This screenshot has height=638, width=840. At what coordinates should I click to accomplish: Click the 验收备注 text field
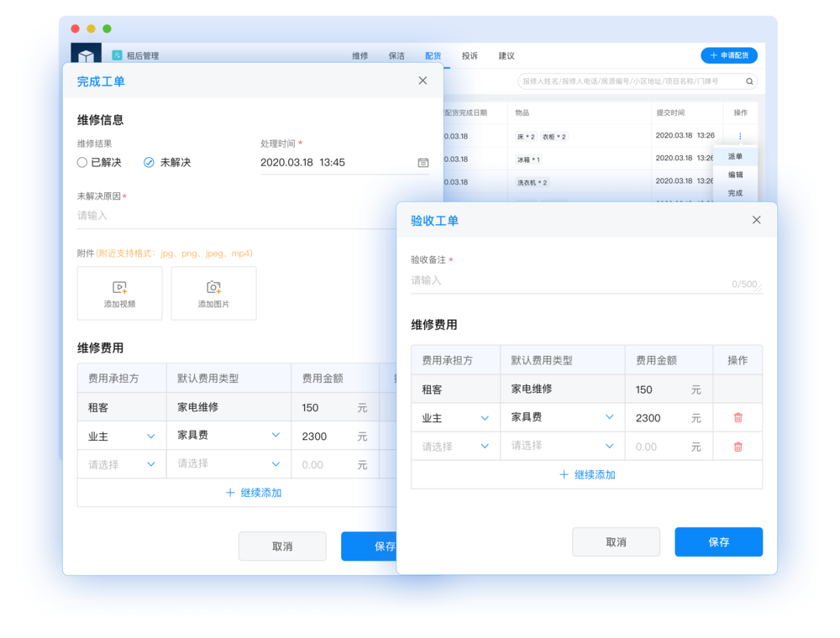click(x=586, y=281)
